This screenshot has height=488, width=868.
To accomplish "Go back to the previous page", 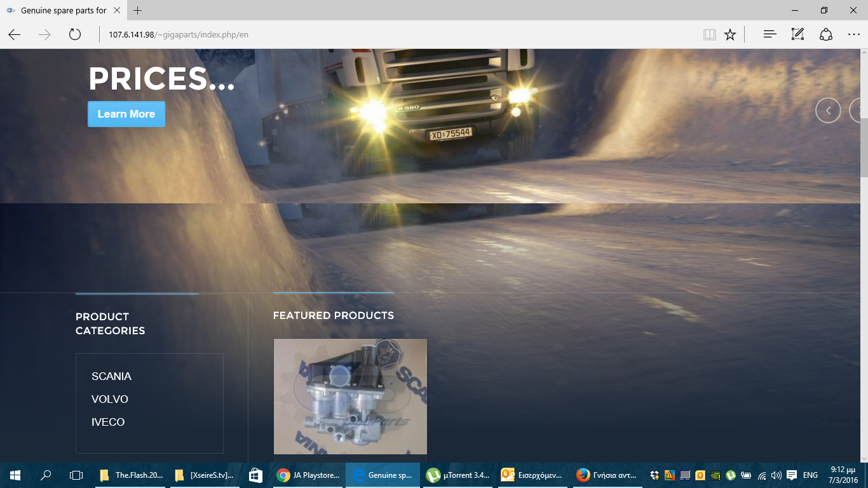I will coord(15,34).
